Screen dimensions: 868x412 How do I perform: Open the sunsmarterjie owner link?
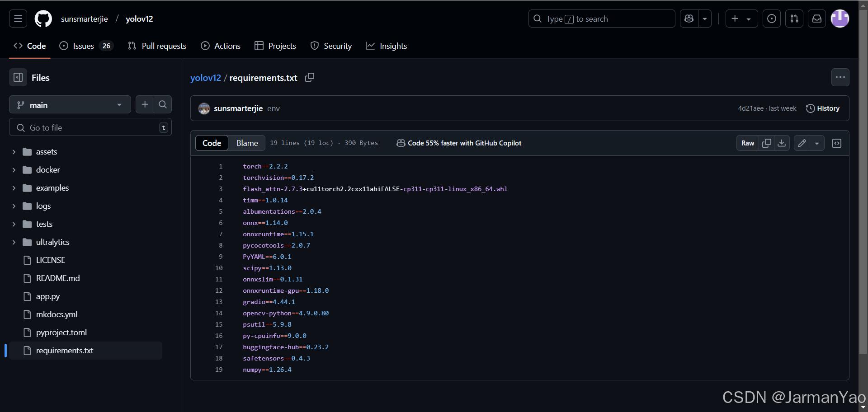[85, 19]
